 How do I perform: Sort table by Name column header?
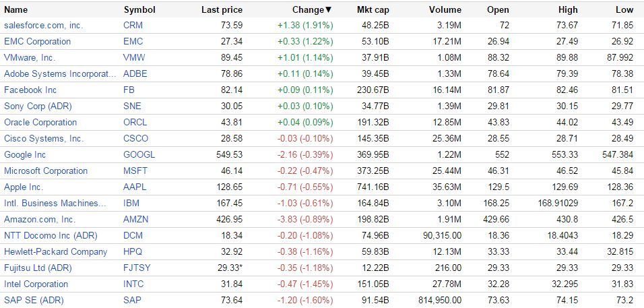click(16, 9)
